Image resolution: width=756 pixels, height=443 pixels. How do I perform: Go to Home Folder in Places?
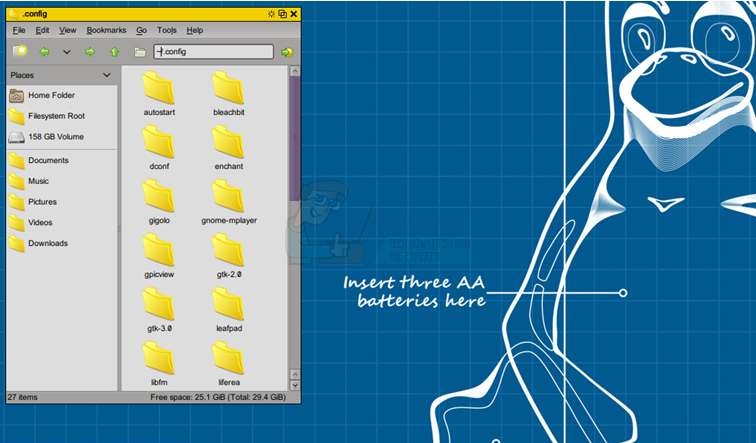click(x=51, y=95)
